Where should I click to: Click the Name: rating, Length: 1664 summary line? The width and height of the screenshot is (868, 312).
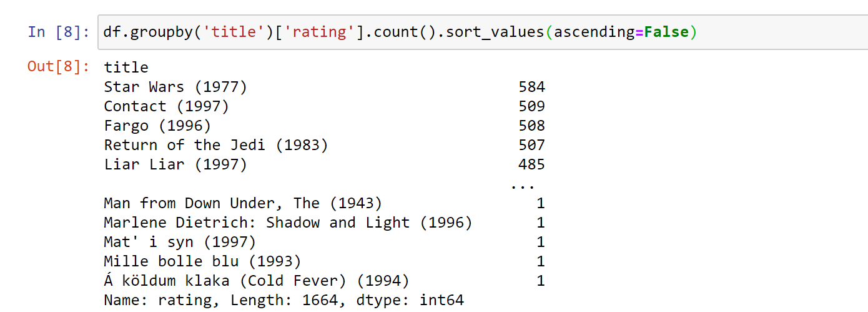click(284, 300)
